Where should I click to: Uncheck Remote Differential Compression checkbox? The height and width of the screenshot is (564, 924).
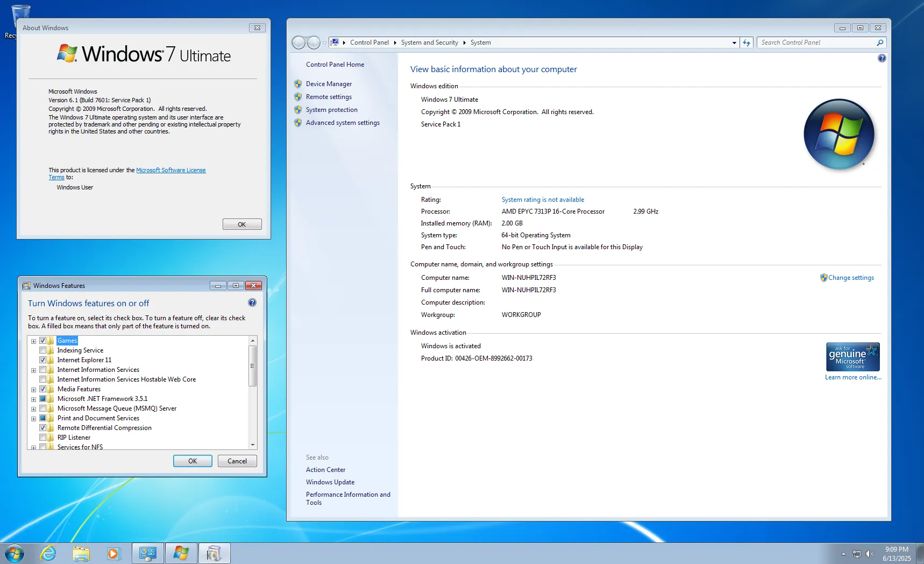point(42,428)
